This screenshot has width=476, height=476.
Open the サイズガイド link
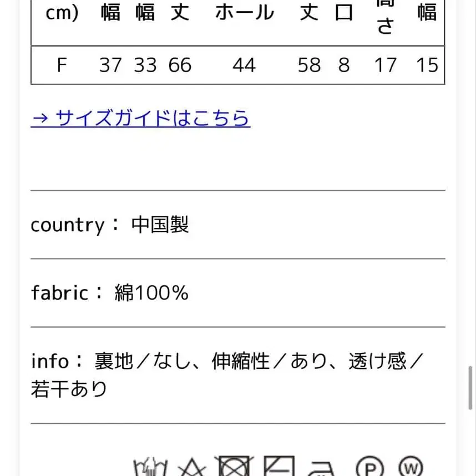140,119
